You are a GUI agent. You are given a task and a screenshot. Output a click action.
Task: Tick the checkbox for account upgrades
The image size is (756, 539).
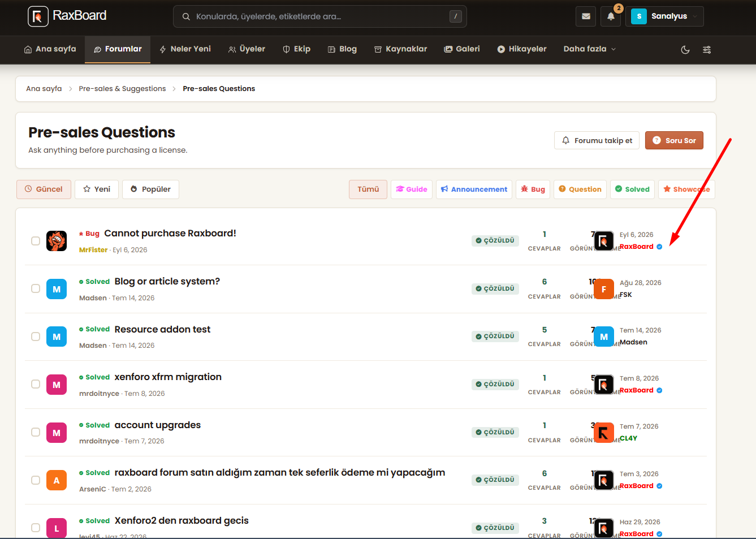click(36, 432)
